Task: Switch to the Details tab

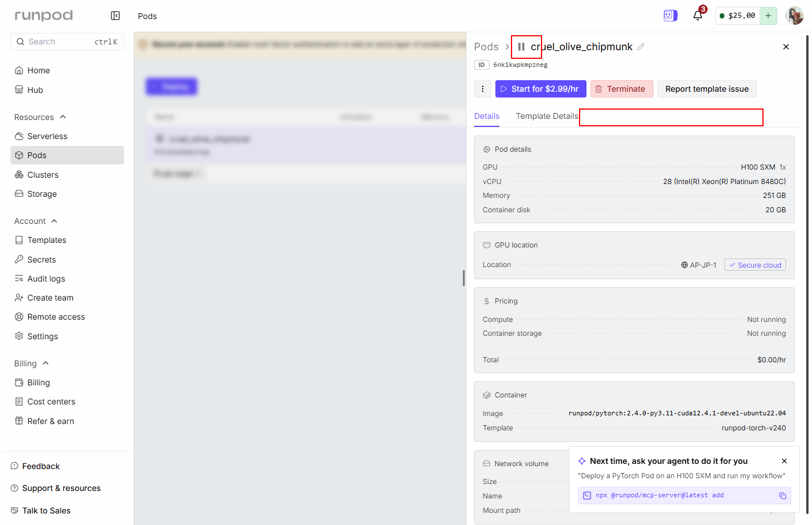Action: point(487,116)
